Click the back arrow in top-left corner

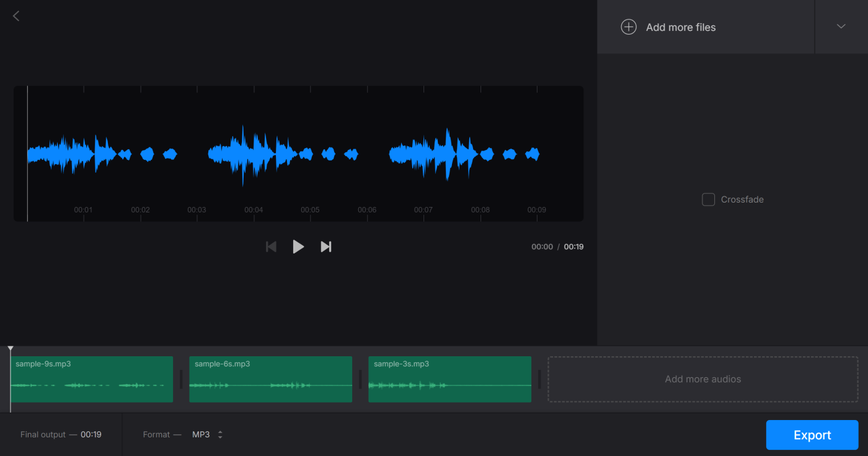tap(15, 15)
